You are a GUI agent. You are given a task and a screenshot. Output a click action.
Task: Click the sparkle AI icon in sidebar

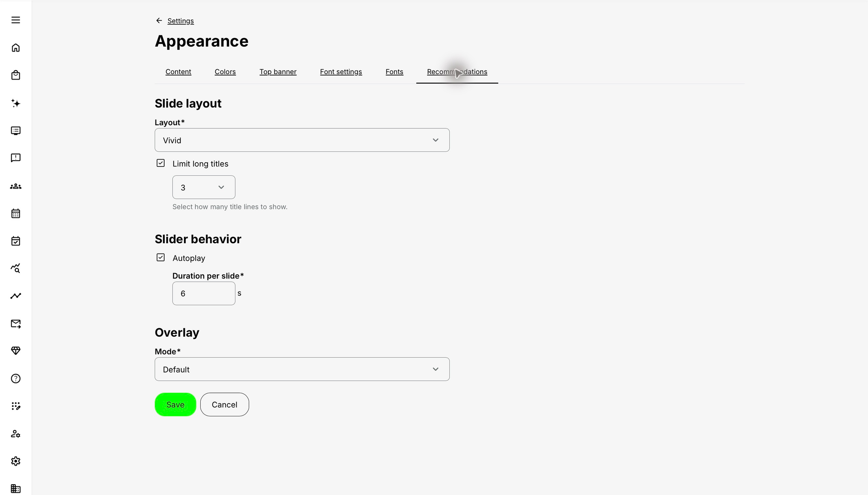[16, 103]
